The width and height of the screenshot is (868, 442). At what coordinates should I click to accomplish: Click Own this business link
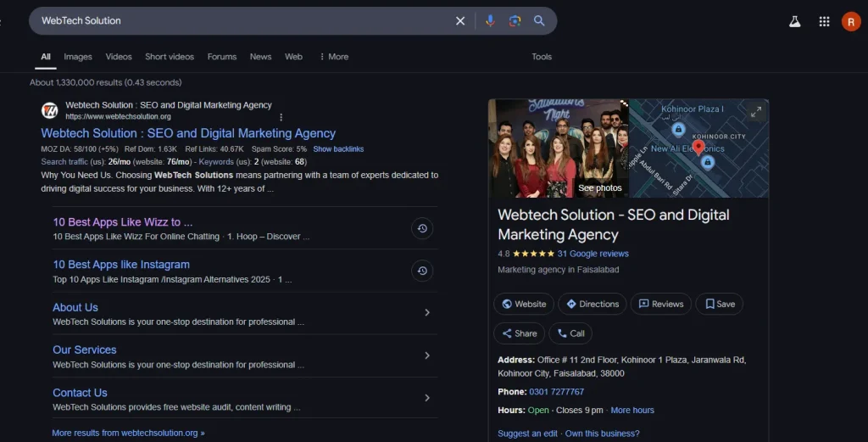(603, 434)
